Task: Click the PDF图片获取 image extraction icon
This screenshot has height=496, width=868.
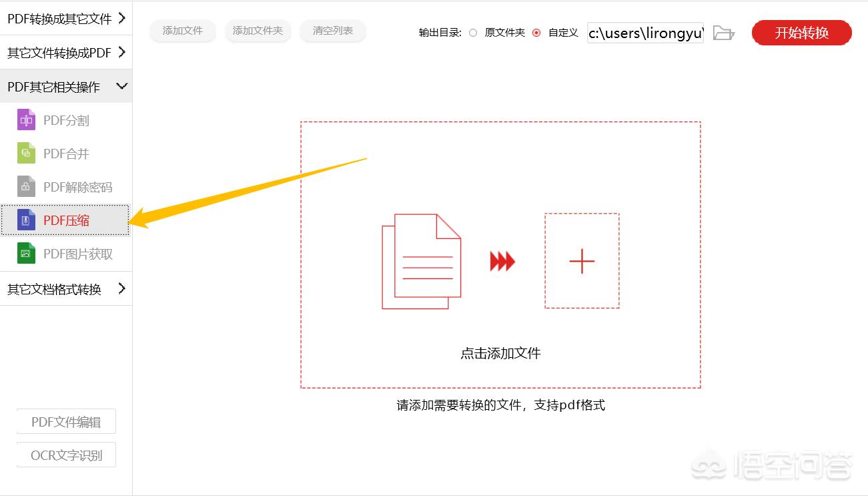Action: [x=25, y=254]
